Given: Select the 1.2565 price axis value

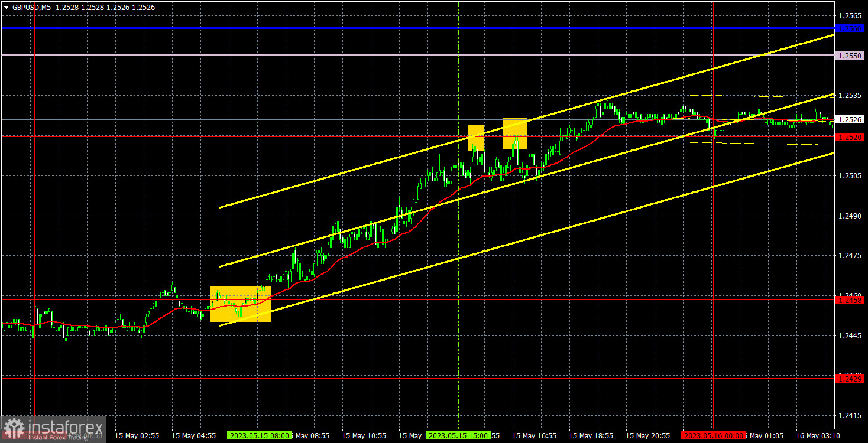Looking at the screenshot, I should click(x=850, y=15).
